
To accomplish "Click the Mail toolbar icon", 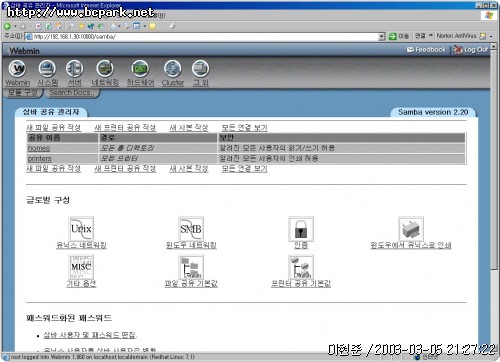I will 114,26.
